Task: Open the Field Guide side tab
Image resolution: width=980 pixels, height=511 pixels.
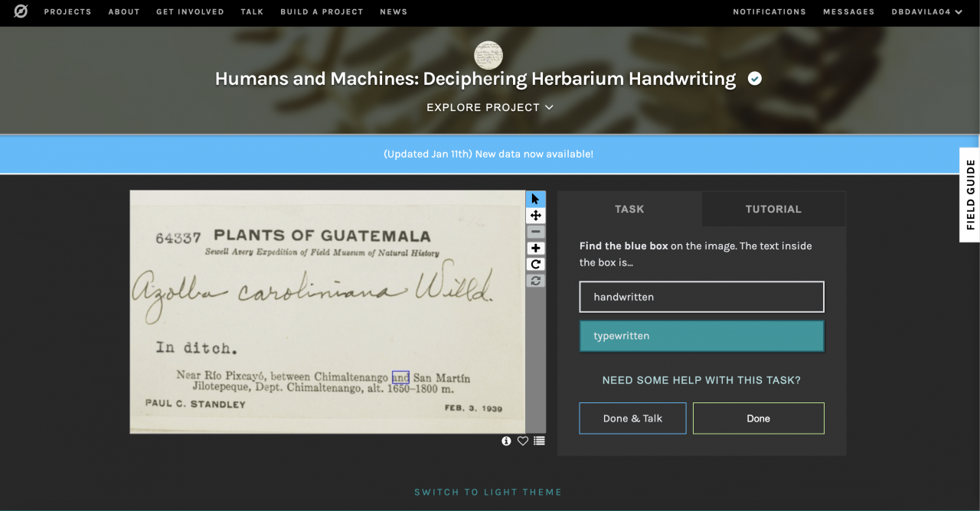Action: click(x=970, y=194)
